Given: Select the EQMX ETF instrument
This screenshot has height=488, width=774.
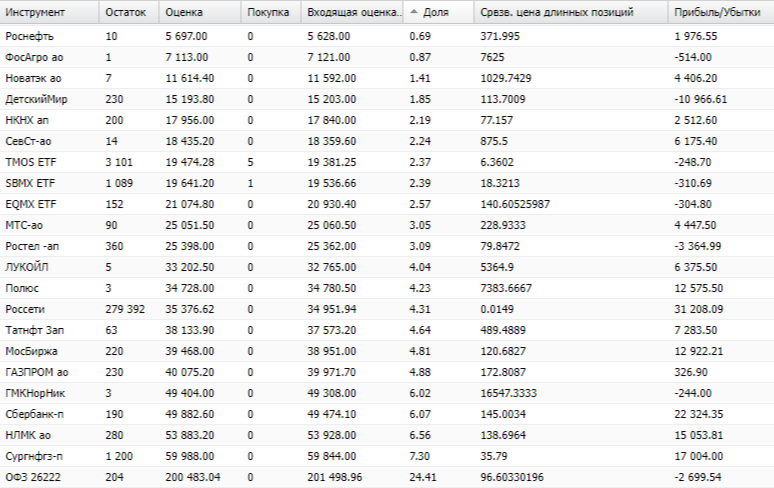Looking at the screenshot, I should (31, 204).
